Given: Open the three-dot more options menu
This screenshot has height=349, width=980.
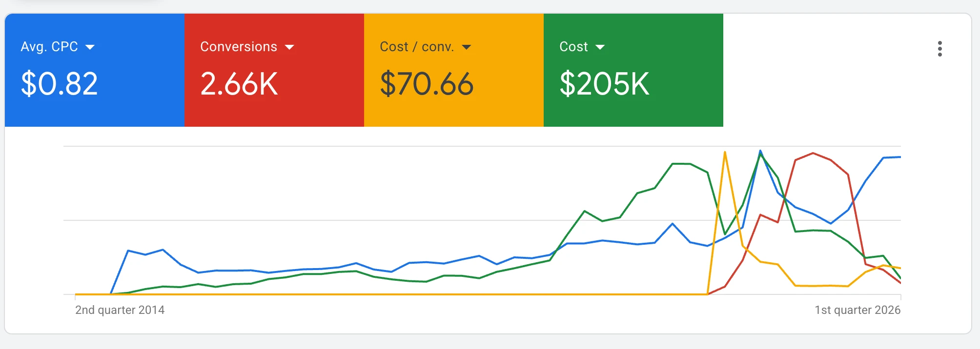Looking at the screenshot, I should (939, 49).
